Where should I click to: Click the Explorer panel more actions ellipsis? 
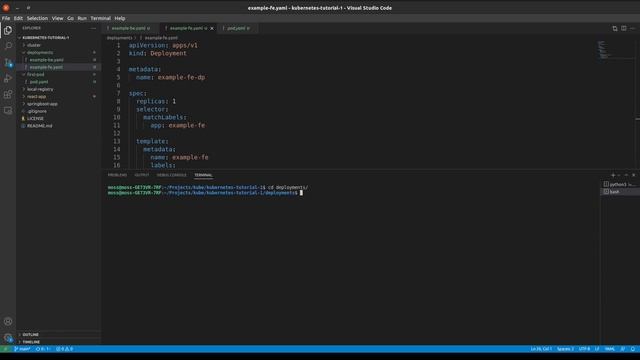93,28
